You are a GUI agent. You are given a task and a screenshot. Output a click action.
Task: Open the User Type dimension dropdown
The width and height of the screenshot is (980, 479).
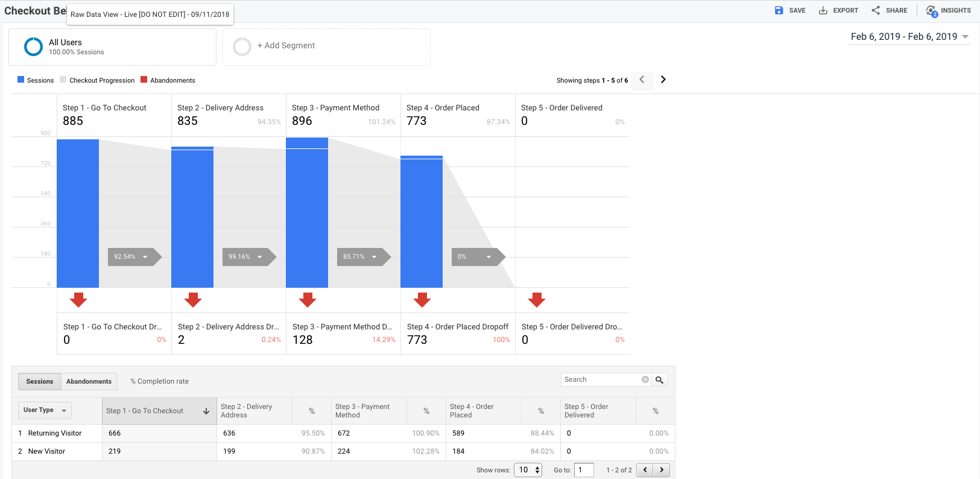tap(45, 410)
